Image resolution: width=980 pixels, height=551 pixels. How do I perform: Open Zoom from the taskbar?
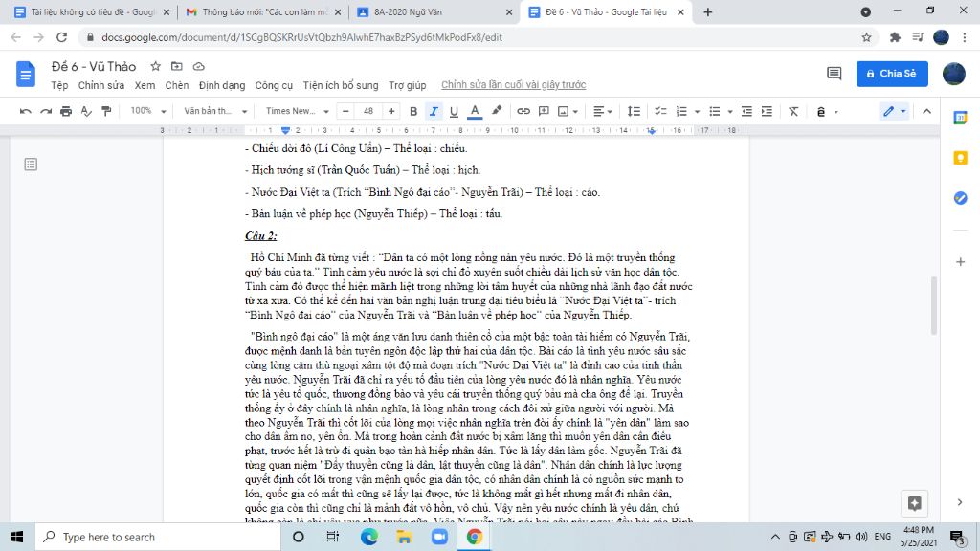439,537
